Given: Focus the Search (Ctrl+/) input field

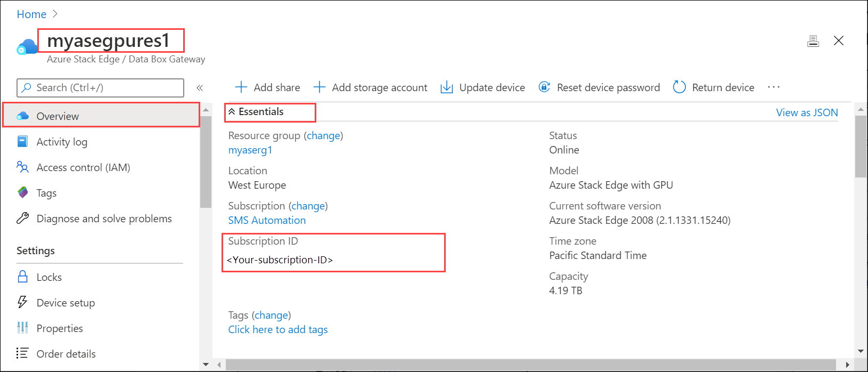Looking at the screenshot, I should pos(101,88).
